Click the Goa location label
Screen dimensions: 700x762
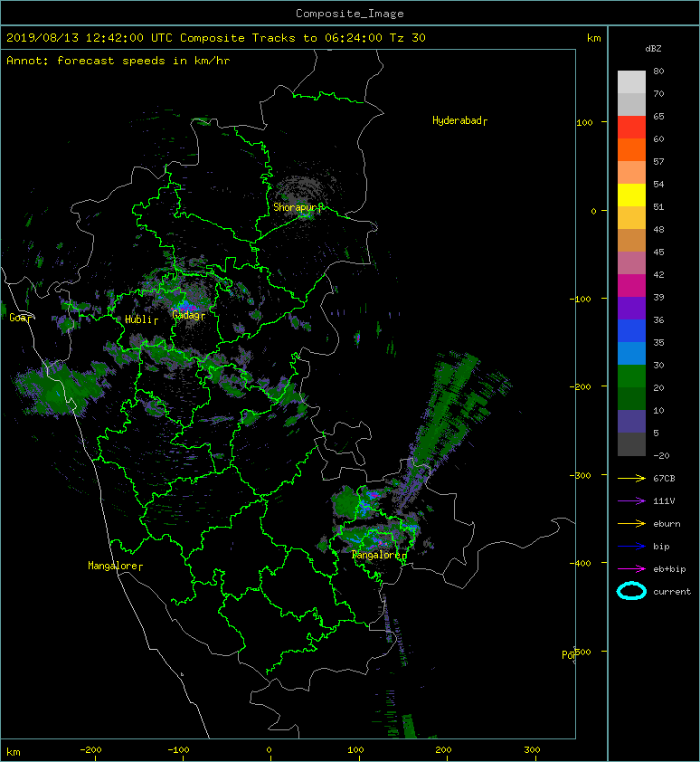[21, 318]
